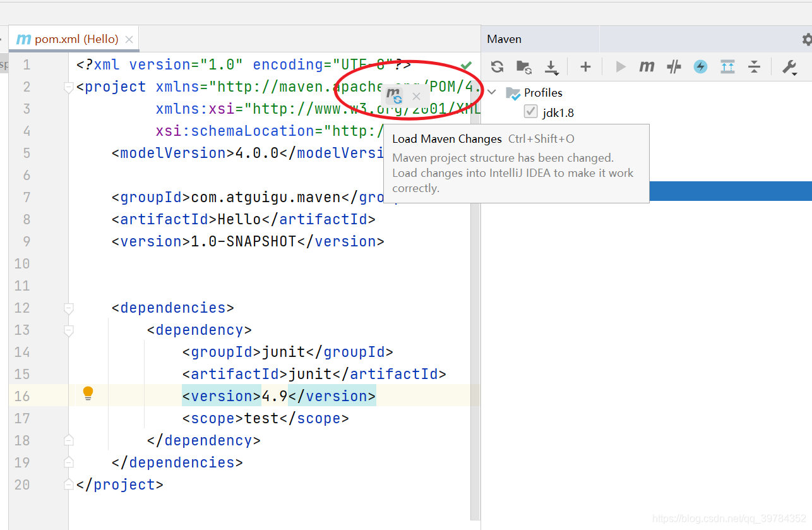Click the xsi:schemaLocation attribute on line 4

click(x=235, y=131)
